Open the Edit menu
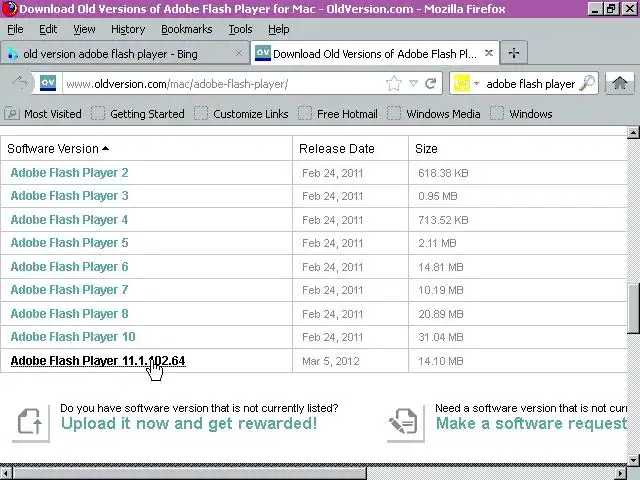Viewport: 640px width, 480px height. click(x=48, y=29)
